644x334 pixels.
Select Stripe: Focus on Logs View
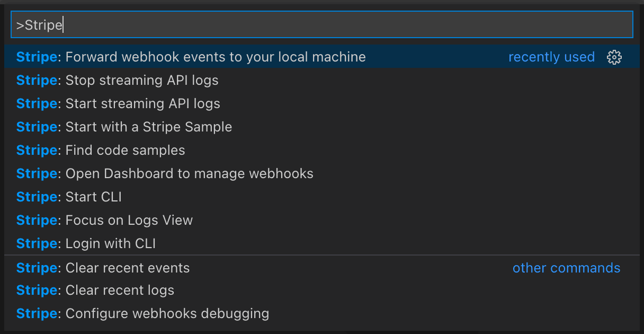[x=322, y=220]
